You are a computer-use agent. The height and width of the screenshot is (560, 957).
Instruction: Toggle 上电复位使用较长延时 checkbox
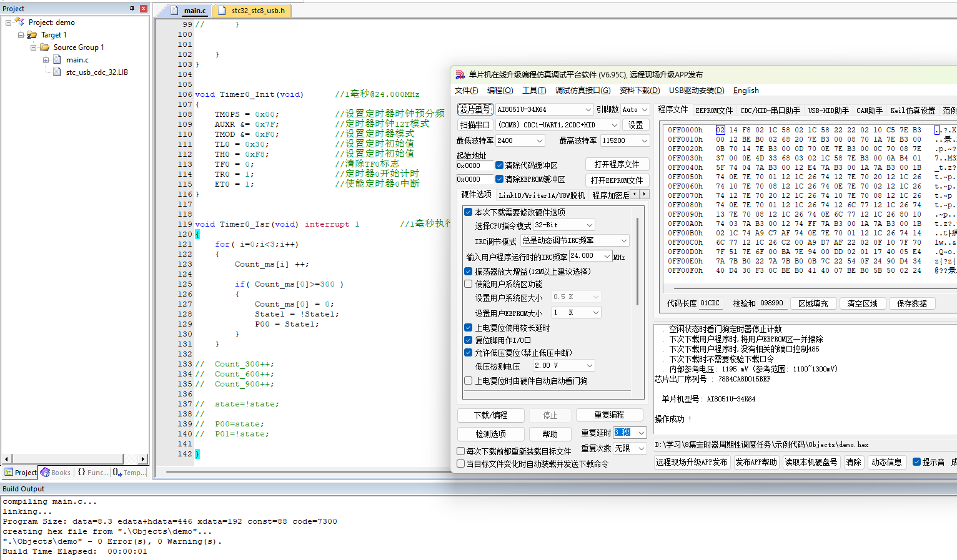[468, 328]
